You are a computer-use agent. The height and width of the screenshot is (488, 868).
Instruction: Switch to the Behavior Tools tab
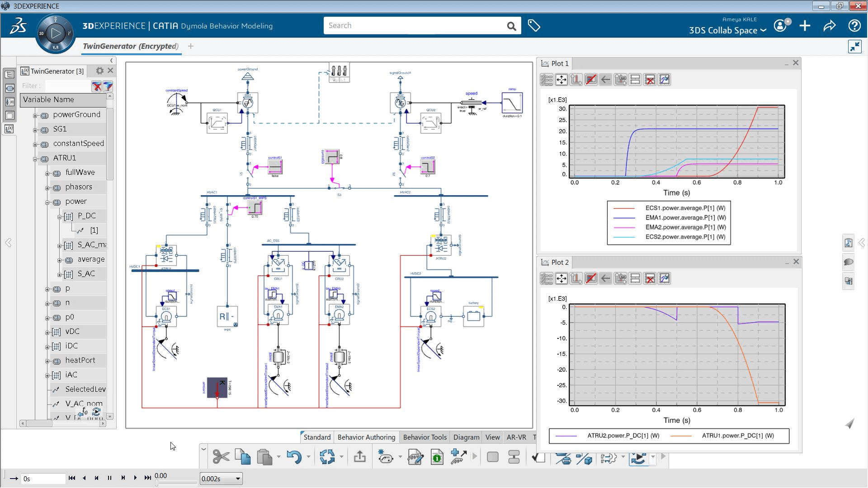[x=425, y=437]
